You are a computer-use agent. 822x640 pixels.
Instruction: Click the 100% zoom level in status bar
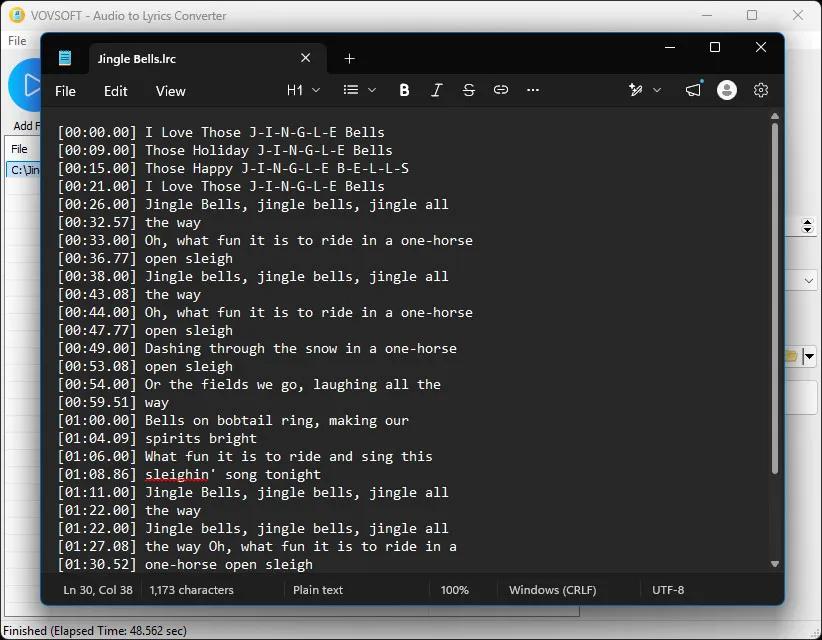click(455, 590)
